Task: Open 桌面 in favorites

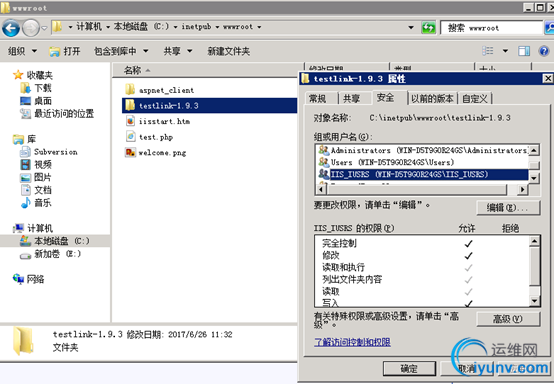Action: coord(36,101)
